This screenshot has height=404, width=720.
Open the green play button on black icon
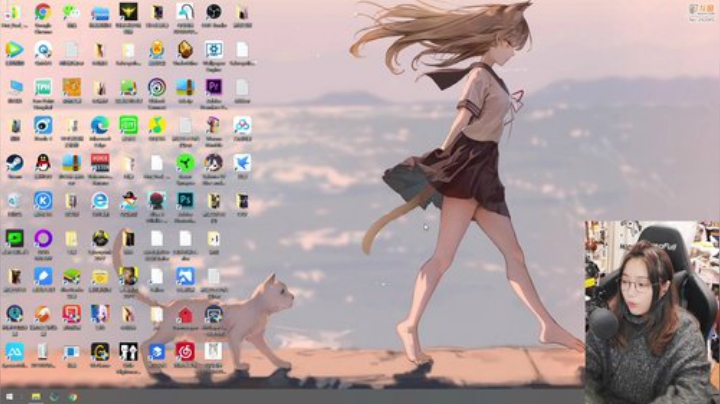pos(14,239)
